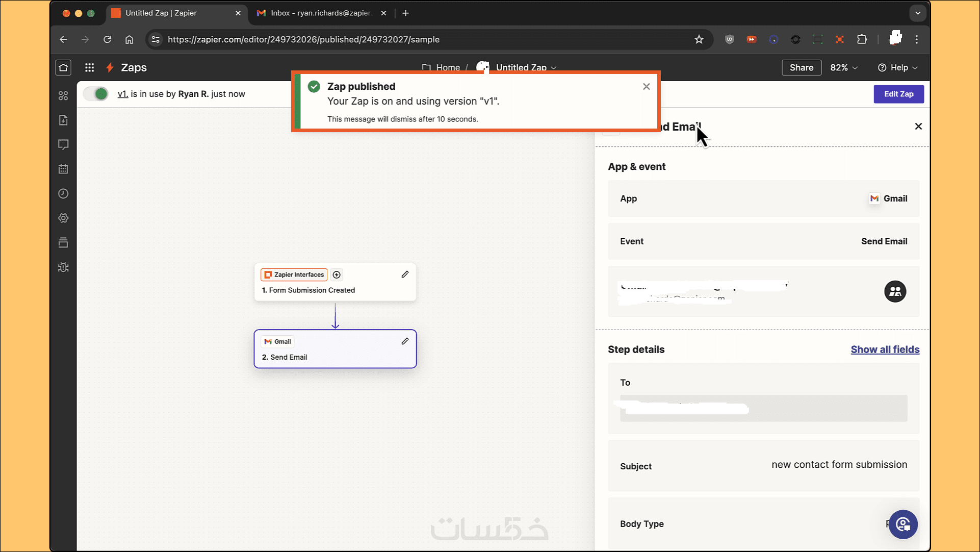Click the Edit Zap button
This screenshot has width=980, height=552.
pos(898,94)
